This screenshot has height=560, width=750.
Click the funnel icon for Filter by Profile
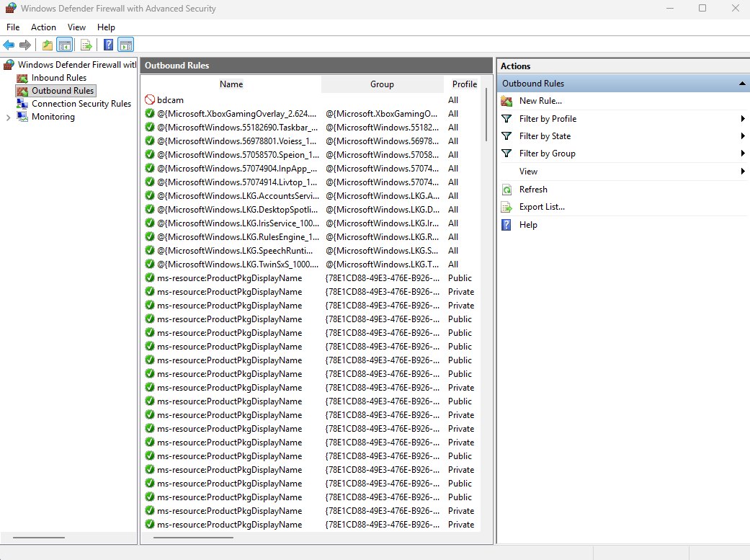point(506,119)
